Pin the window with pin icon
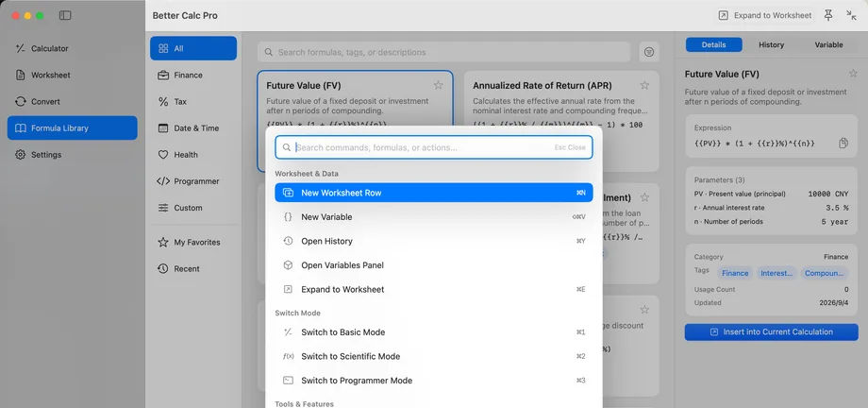 (x=828, y=15)
